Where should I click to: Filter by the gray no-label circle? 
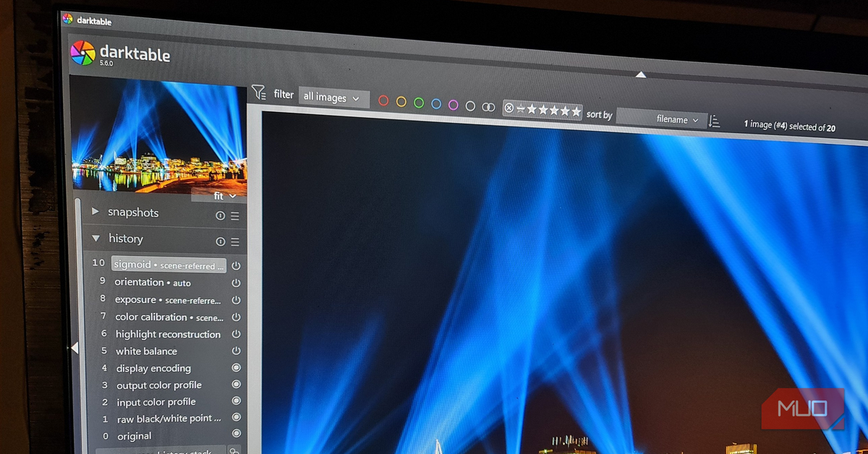click(x=470, y=106)
